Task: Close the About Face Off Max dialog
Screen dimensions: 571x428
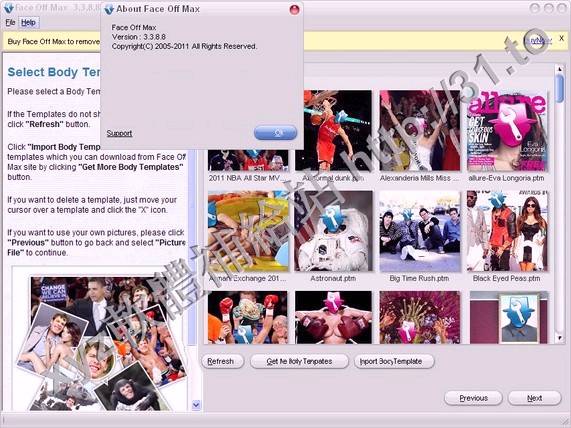Action: (x=294, y=9)
